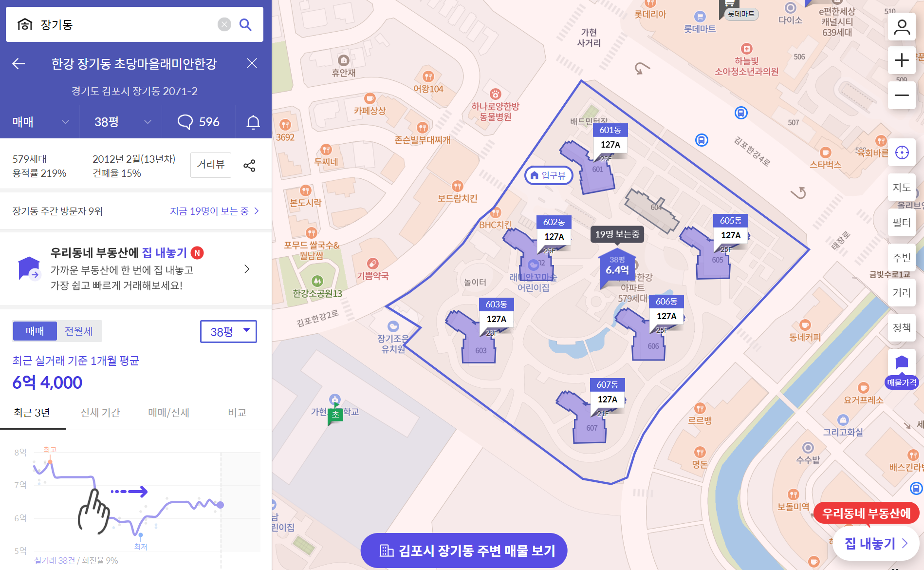Select the 매매 toggle above price
The image size is (924, 570).
pos(35,331)
